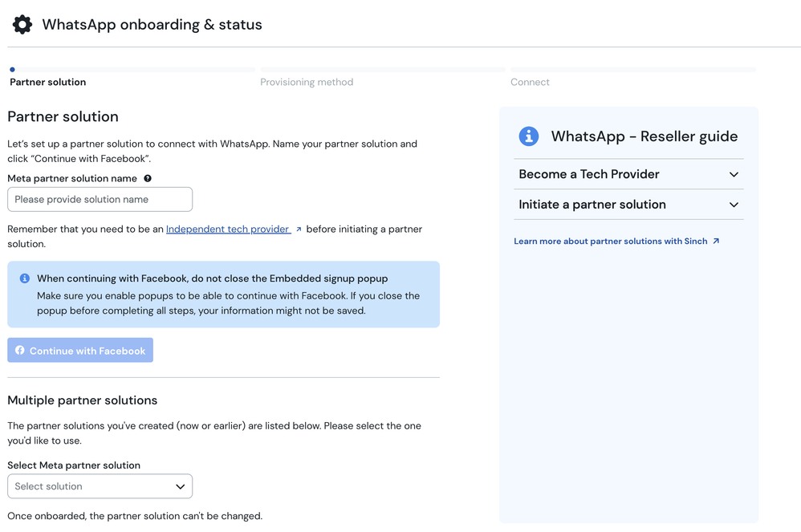Image resolution: width=801 pixels, height=532 pixels.
Task: Select the Connect step
Action: pos(530,82)
